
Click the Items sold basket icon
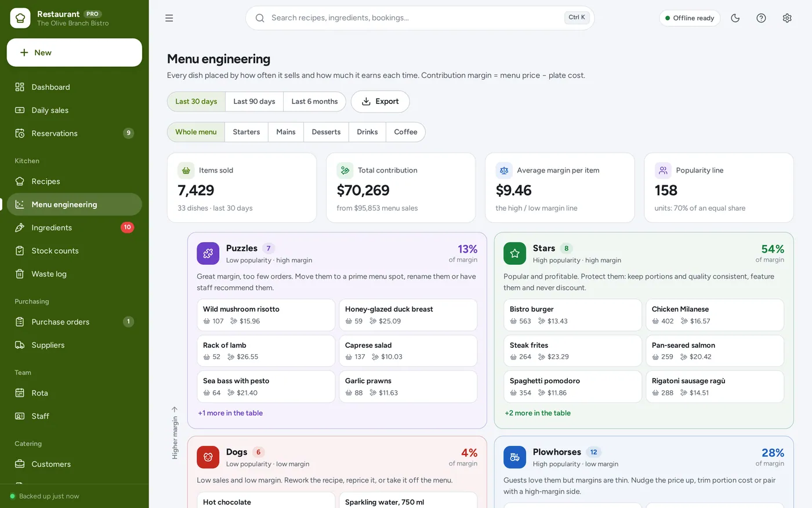click(186, 170)
